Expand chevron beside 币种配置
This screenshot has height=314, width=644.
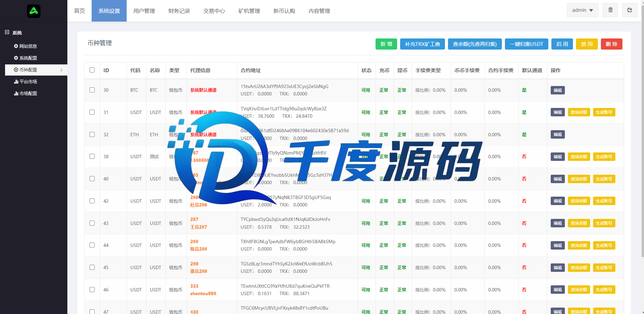[61, 70]
